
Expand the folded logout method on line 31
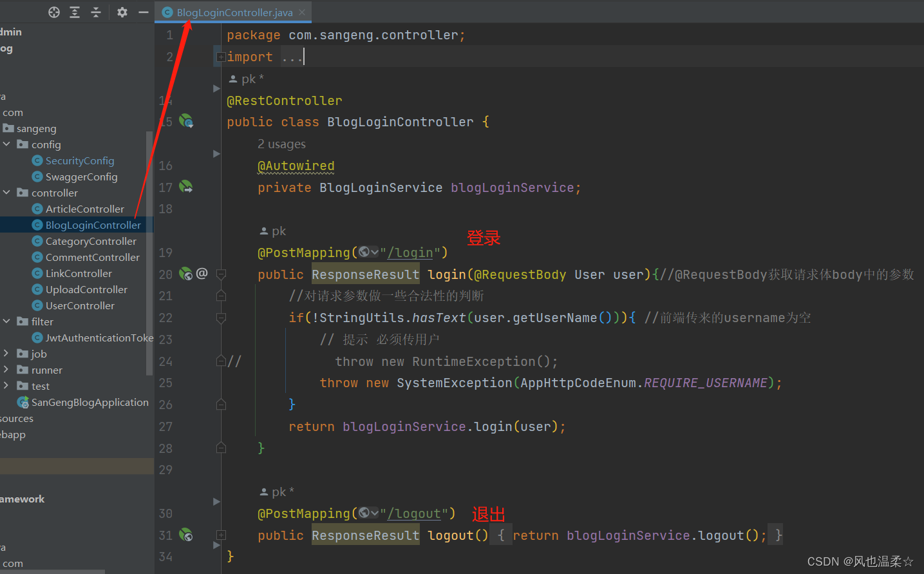(221, 535)
